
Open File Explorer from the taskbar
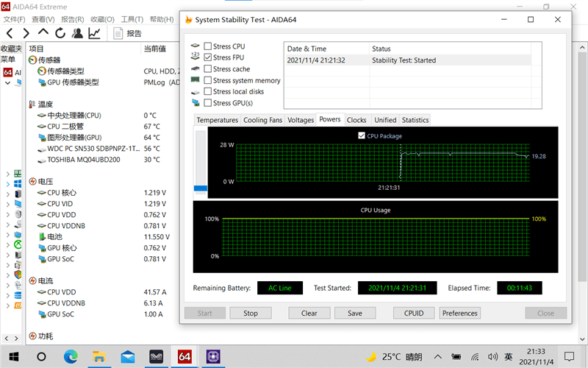click(x=99, y=356)
